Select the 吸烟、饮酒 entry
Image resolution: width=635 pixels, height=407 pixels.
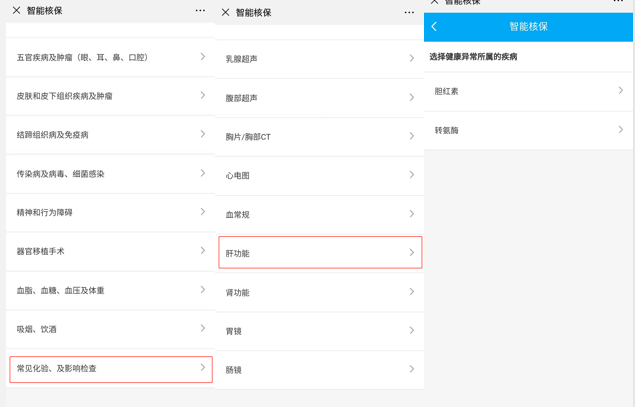tap(110, 329)
